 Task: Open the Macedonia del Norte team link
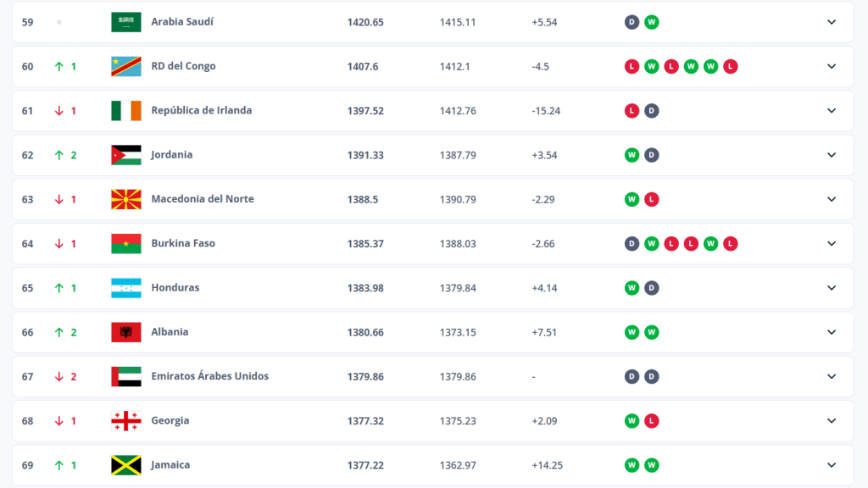click(202, 199)
